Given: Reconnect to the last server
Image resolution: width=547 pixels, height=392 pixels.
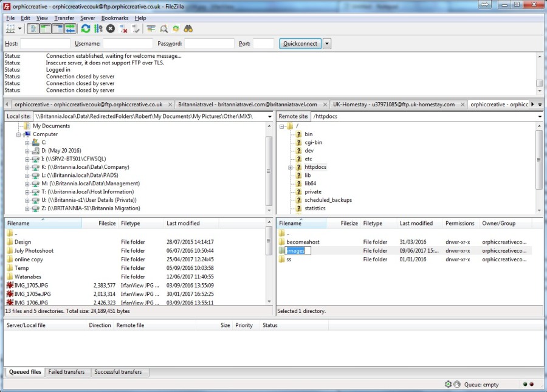Looking at the screenshot, I should pyautogui.click(x=136, y=29).
